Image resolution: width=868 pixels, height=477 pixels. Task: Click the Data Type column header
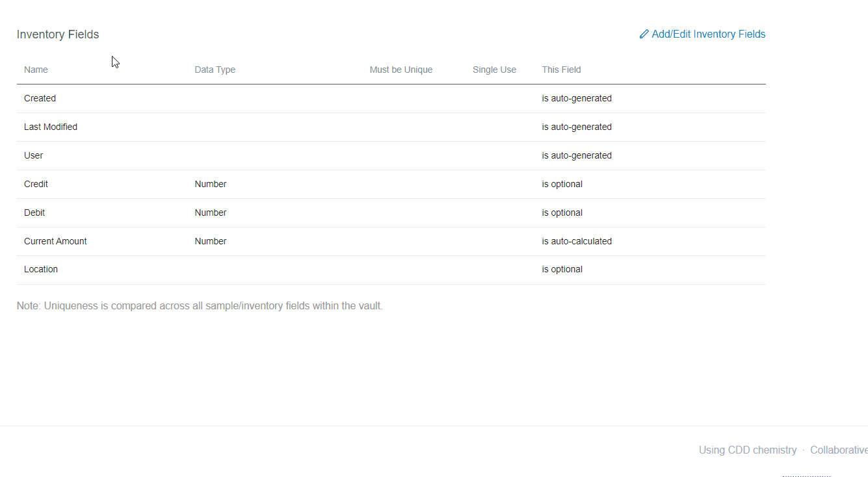pos(215,70)
